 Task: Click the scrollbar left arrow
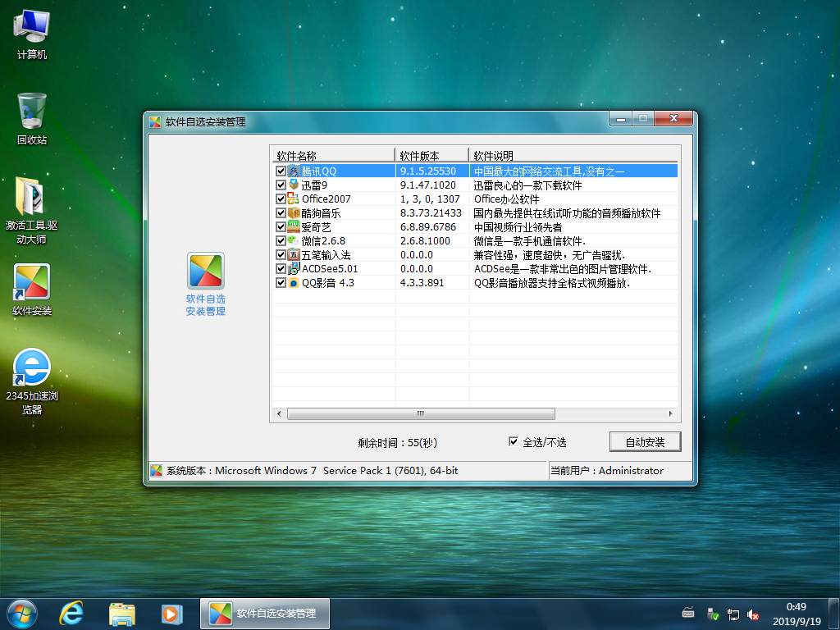[x=279, y=413]
